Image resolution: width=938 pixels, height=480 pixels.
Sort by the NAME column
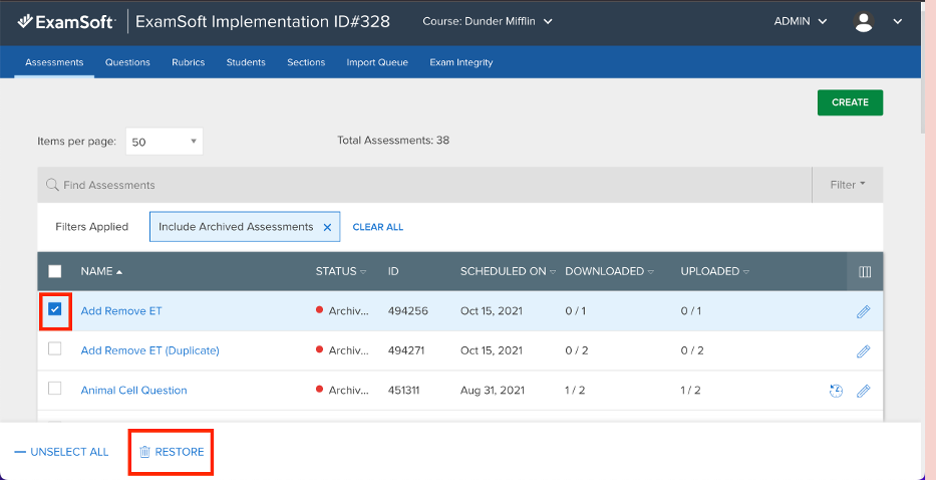tap(102, 272)
